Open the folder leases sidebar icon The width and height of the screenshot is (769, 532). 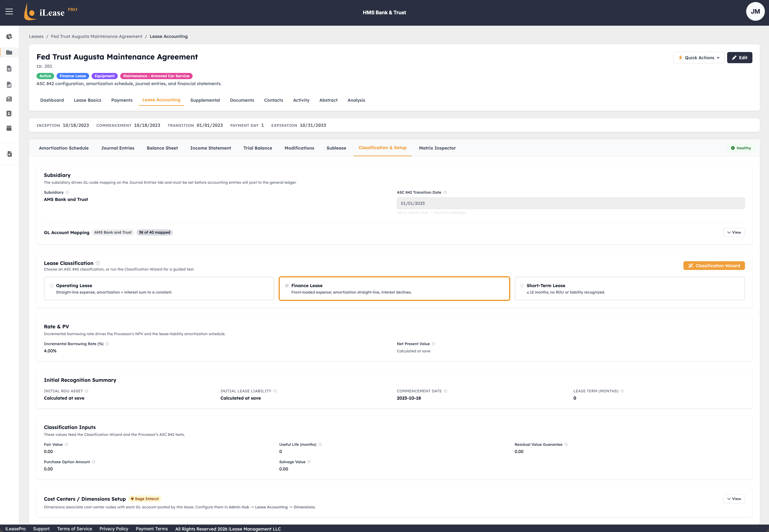[x=9, y=52]
